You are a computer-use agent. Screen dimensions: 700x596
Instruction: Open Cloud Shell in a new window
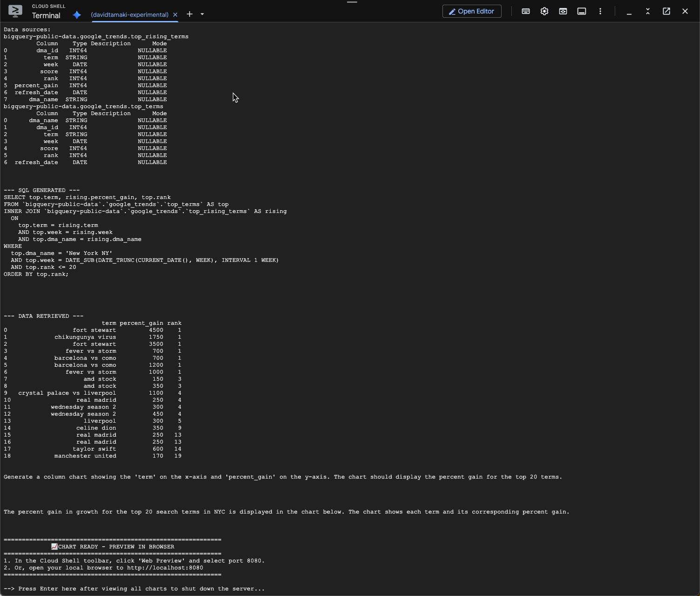(666, 11)
